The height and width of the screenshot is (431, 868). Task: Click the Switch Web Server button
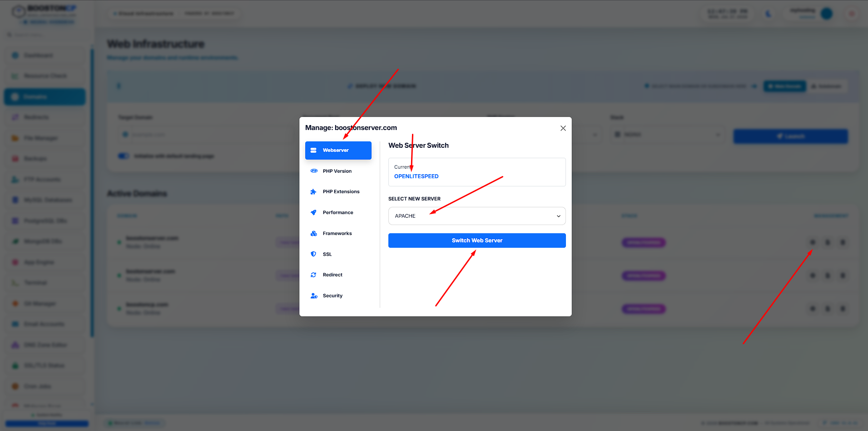pyautogui.click(x=477, y=241)
